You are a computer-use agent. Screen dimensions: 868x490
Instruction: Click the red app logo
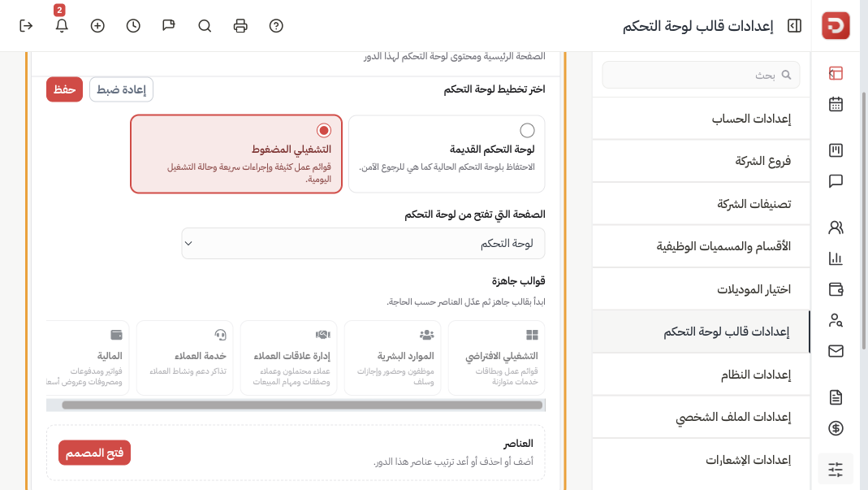point(836,25)
